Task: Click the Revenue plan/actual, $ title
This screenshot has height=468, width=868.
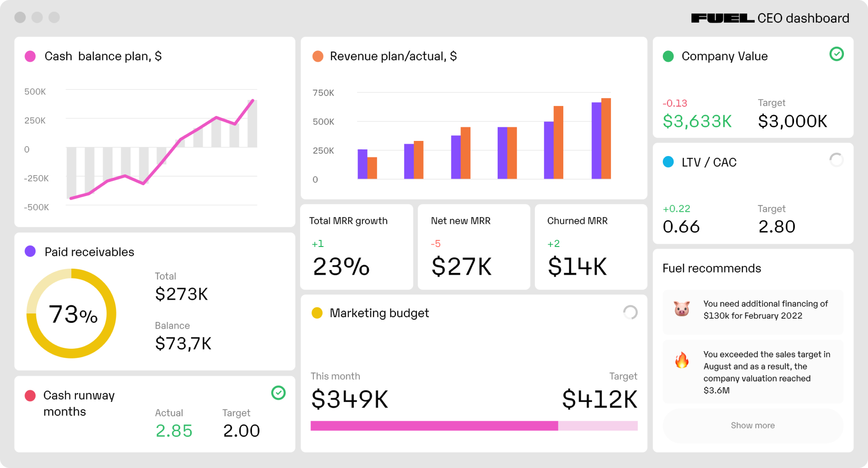Action: [393, 57]
